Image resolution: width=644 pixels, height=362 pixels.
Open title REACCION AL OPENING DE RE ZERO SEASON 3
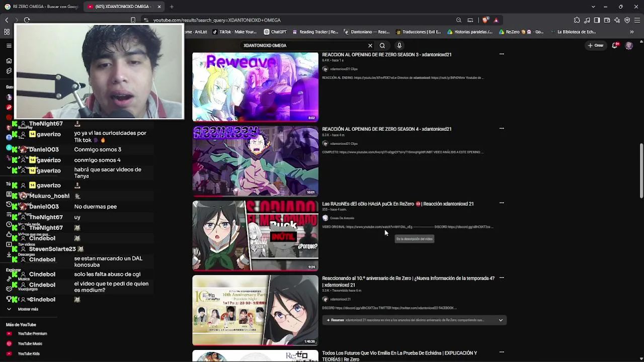tap(386, 54)
